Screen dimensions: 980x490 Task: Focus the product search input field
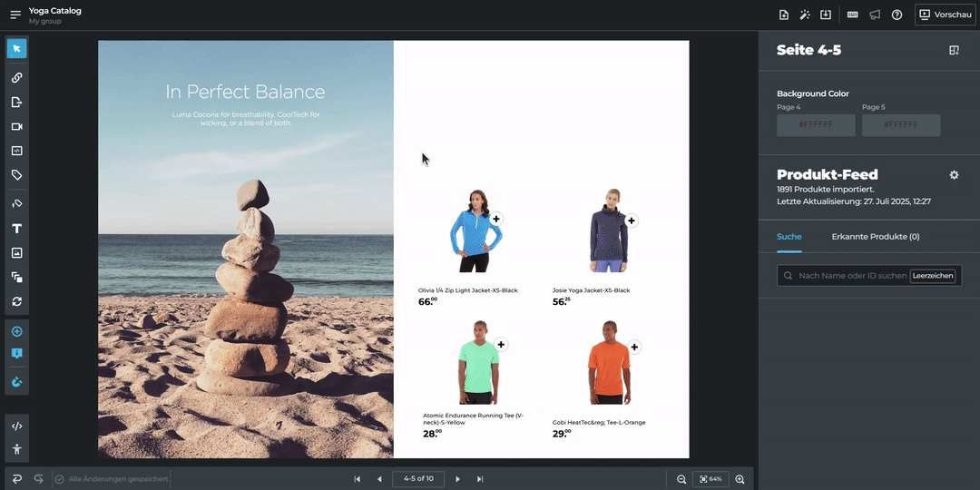tap(851, 276)
